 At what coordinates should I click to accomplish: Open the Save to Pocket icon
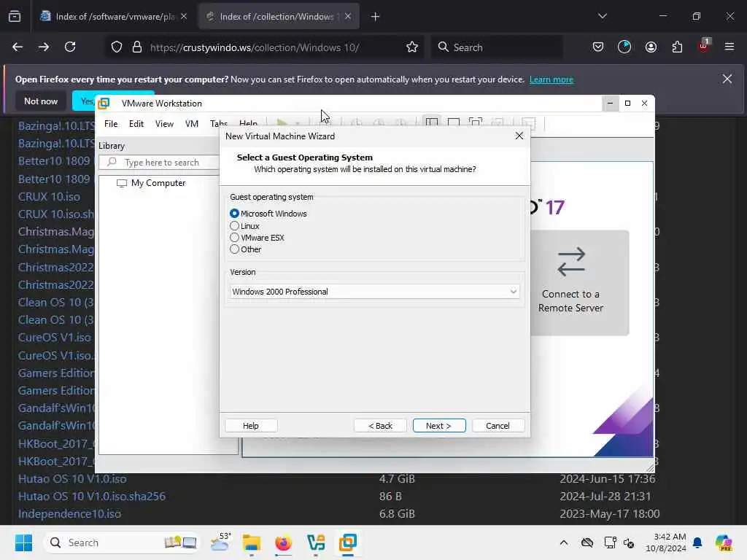click(x=598, y=47)
